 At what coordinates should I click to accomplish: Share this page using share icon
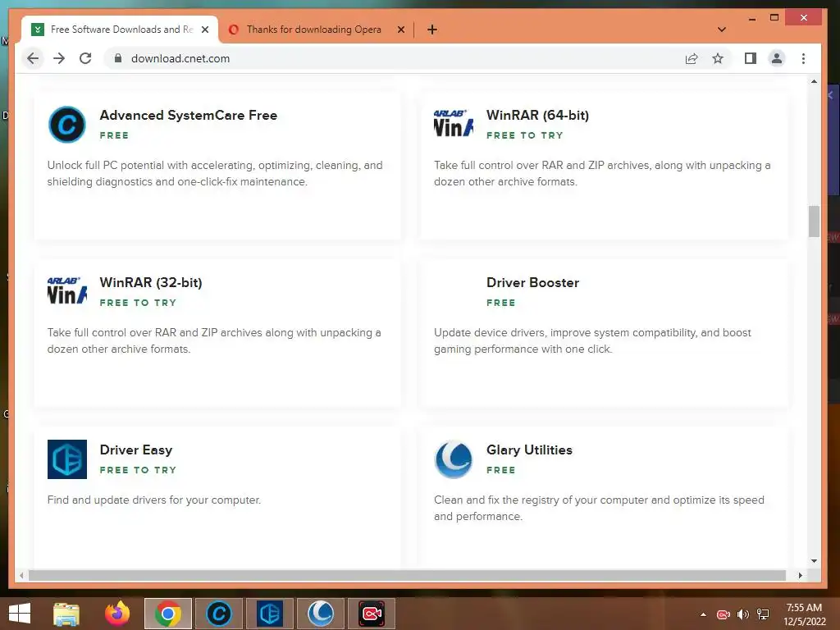(x=692, y=58)
